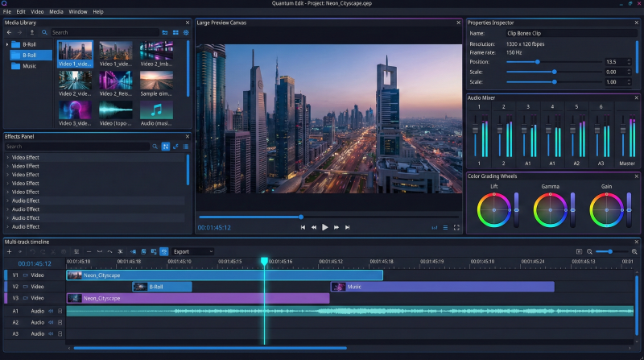The width and height of the screenshot is (644, 360).
Task: Open the preview options list icon
Action: 445,227
